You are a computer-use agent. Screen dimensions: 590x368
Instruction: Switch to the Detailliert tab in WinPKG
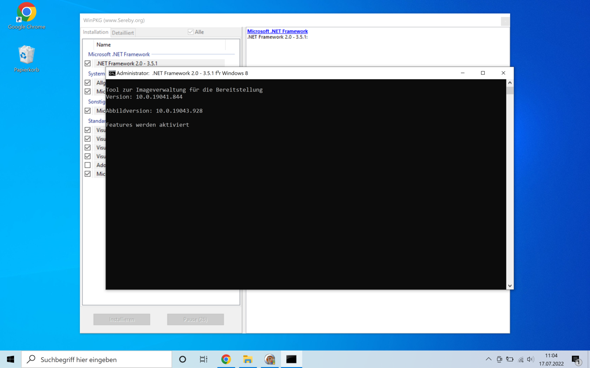(123, 33)
